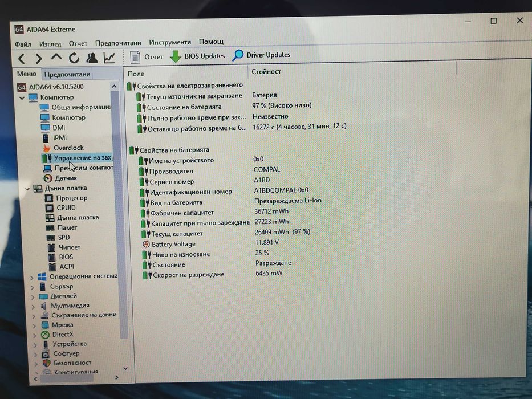Open the Отчет menu in menu bar
Viewport: 532px width, 399px height.
78,43
